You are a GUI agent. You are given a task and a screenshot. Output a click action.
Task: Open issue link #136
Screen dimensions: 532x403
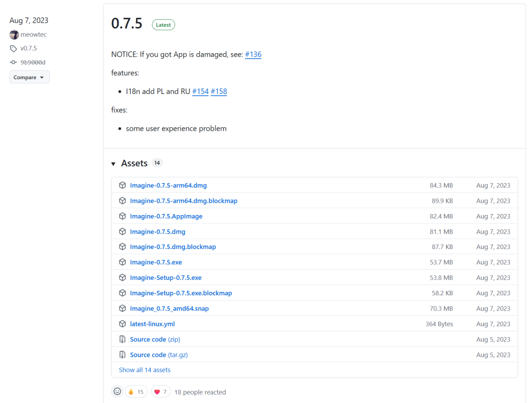pos(253,54)
